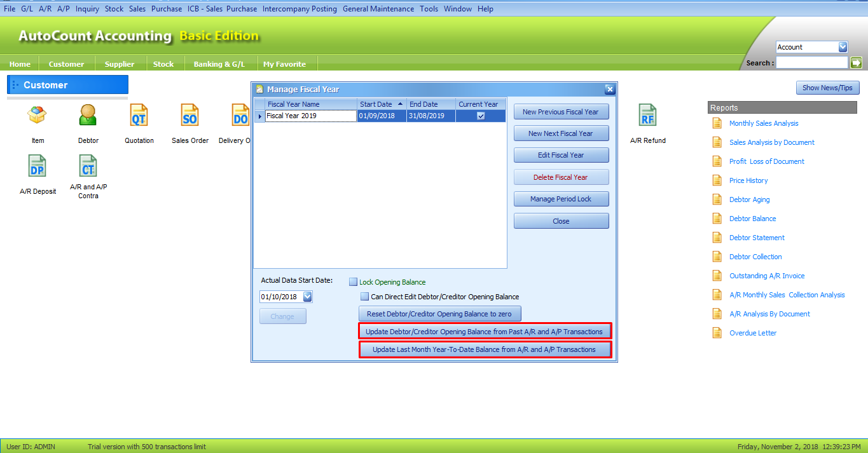This screenshot has width=868, height=453.
Task: Click Overdue Letter report icon
Action: [717, 333]
